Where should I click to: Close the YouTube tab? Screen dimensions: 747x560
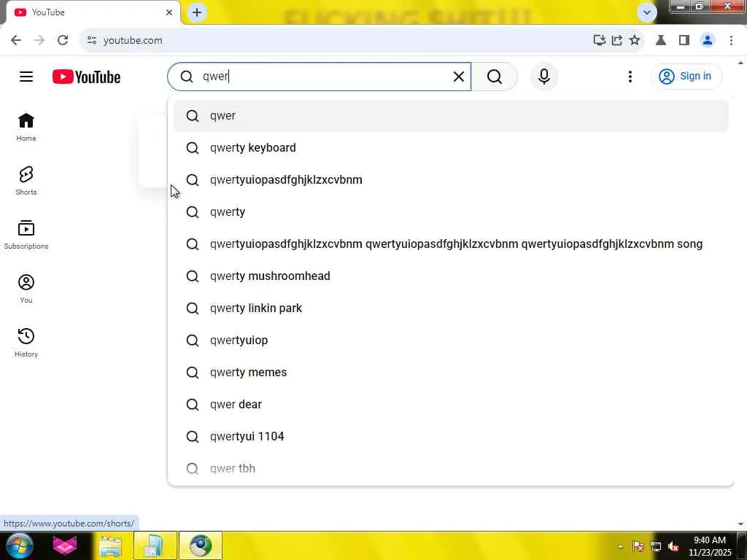click(x=169, y=12)
